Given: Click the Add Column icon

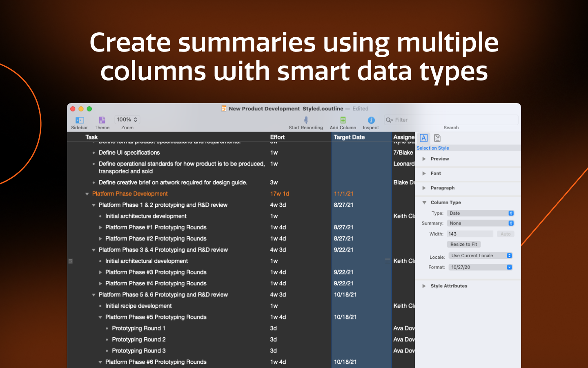Looking at the screenshot, I should (343, 120).
